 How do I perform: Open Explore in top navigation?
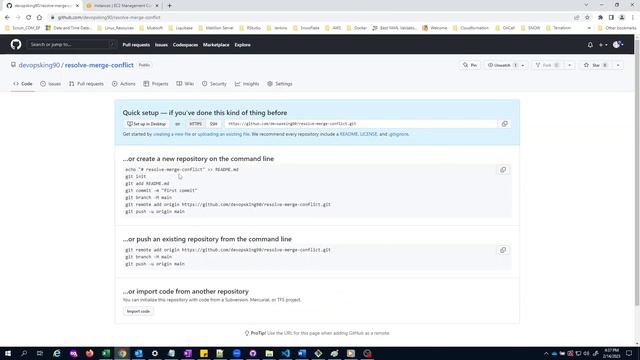coord(242,45)
